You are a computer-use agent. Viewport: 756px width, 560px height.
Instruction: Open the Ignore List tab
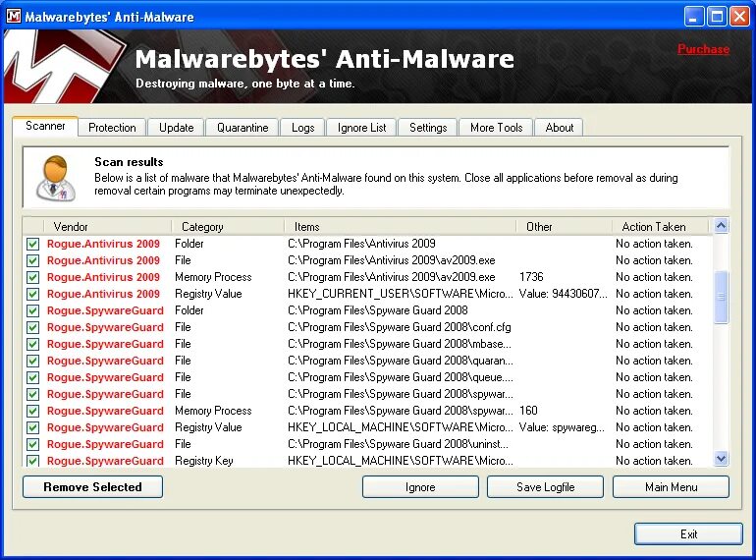tap(361, 128)
